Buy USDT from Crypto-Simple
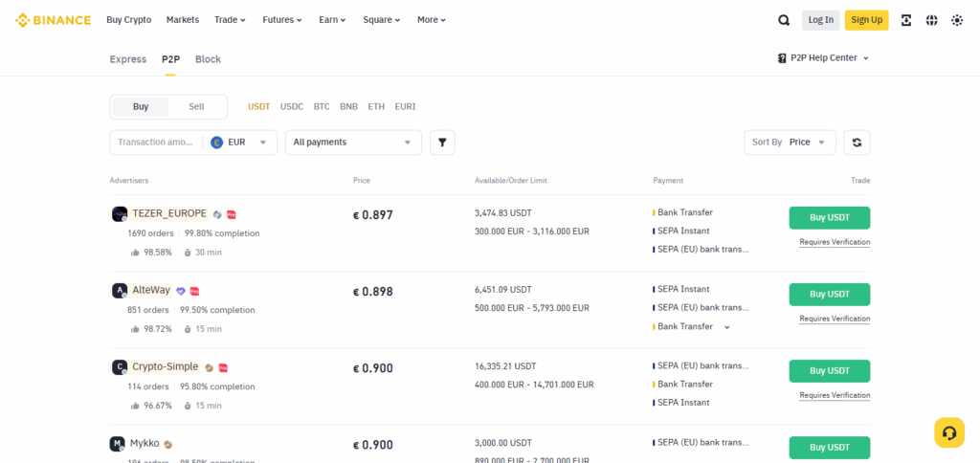This screenshot has width=980, height=463. (830, 371)
